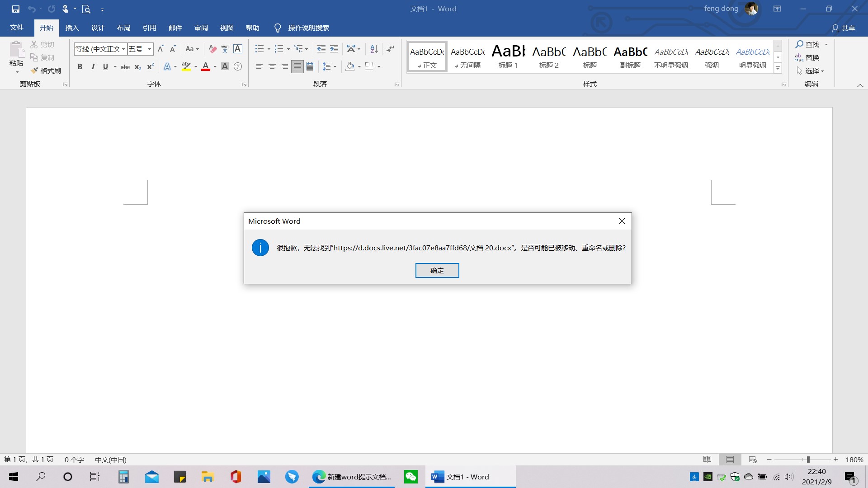Click the Format Painter (格式刷) button
Image resolution: width=868 pixels, height=488 pixels.
point(46,70)
